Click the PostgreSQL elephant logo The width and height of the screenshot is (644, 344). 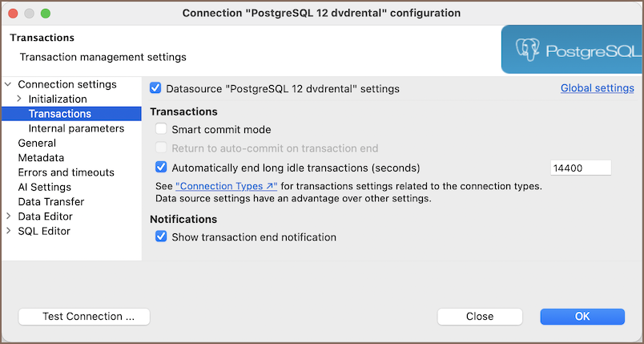point(528,51)
